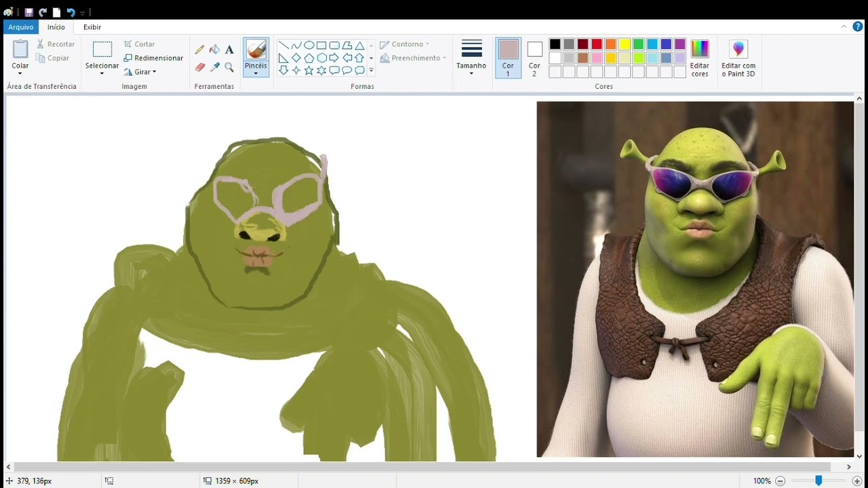Viewport: 868px width, 488px height.
Task: Select the Fill with color bucket tool
Action: [214, 49]
